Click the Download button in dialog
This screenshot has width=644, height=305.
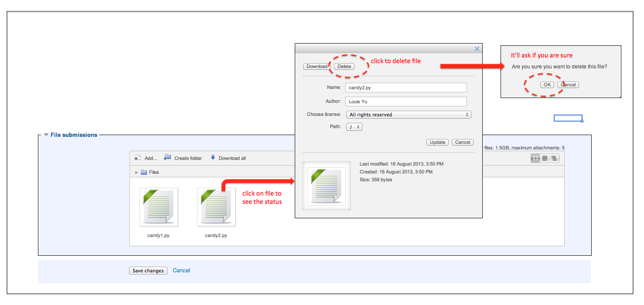tap(317, 66)
